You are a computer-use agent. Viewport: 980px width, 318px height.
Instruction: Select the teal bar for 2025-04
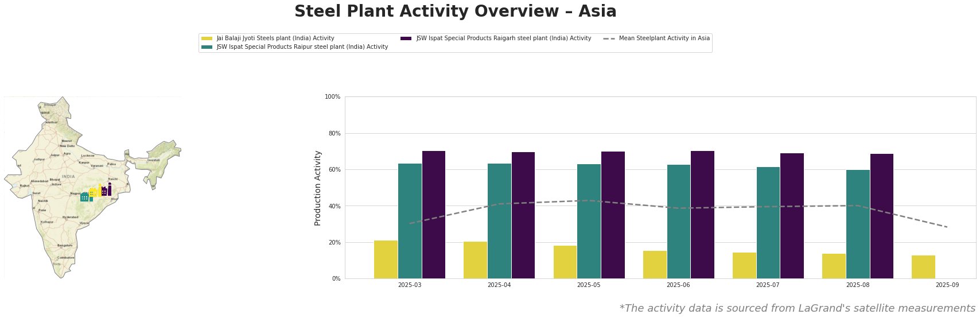pos(499,221)
